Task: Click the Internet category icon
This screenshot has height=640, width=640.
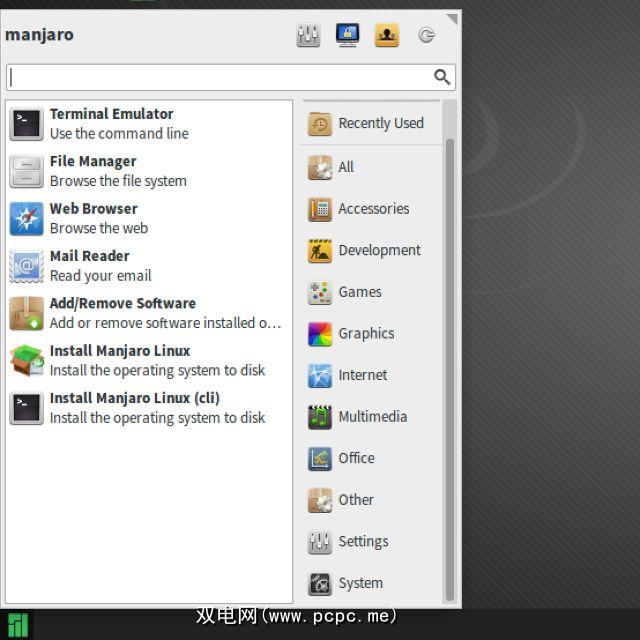Action: 320,376
